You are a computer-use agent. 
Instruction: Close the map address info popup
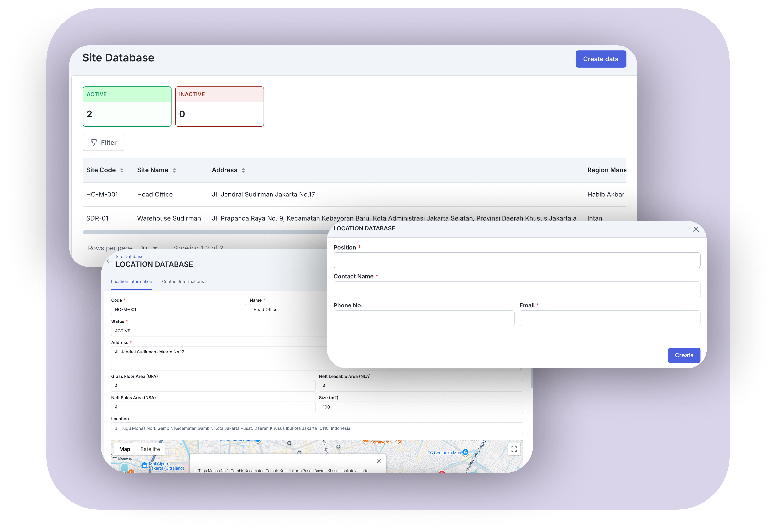tap(379, 461)
